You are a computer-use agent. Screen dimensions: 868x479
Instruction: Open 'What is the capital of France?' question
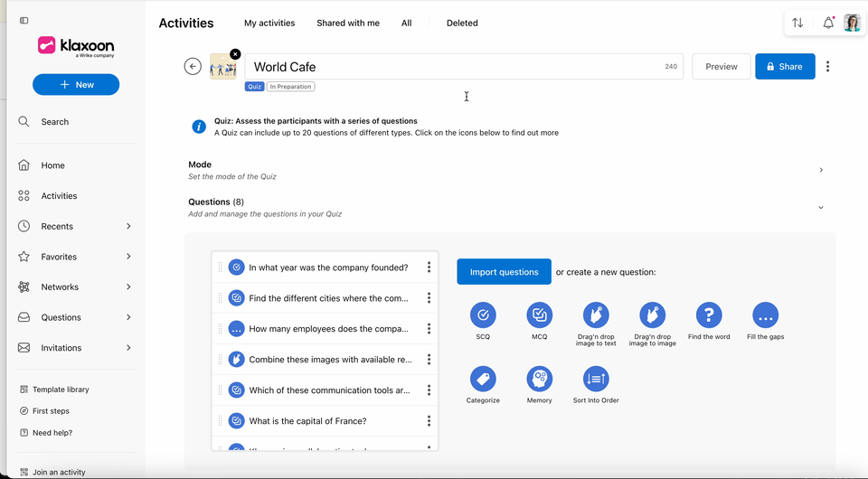[x=307, y=421]
